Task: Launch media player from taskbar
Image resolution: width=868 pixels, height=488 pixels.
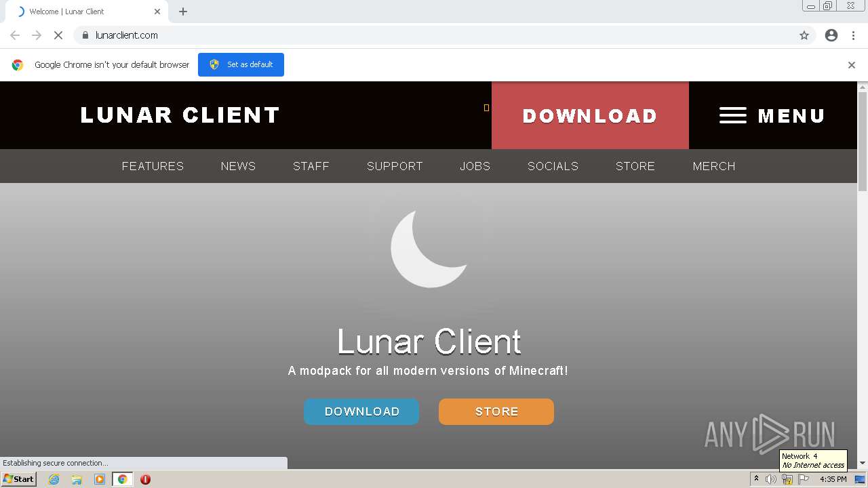Action: tap(100, 479)
